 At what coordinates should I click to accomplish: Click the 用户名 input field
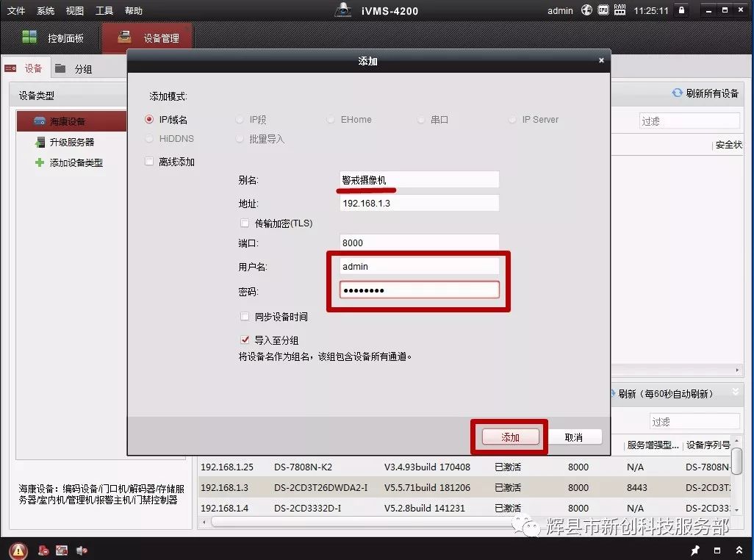420,266
